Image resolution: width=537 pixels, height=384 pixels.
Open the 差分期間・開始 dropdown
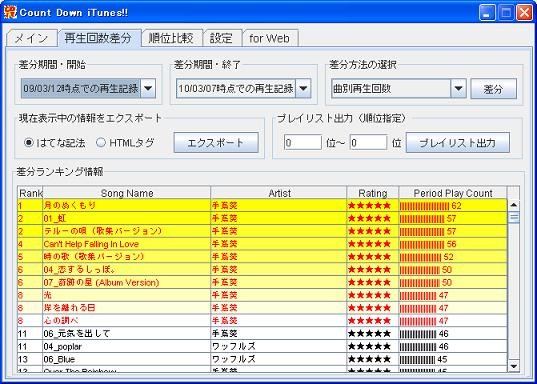tap(148, 88)
